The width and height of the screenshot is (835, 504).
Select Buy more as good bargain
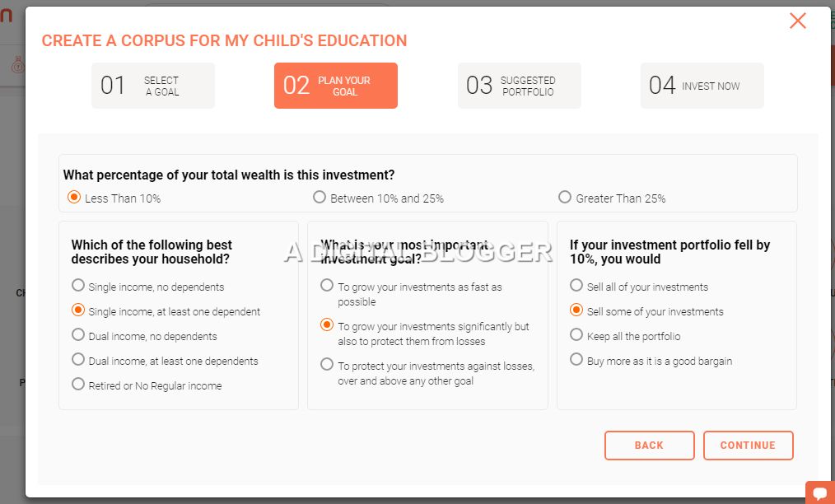click(x=576, y=360)
